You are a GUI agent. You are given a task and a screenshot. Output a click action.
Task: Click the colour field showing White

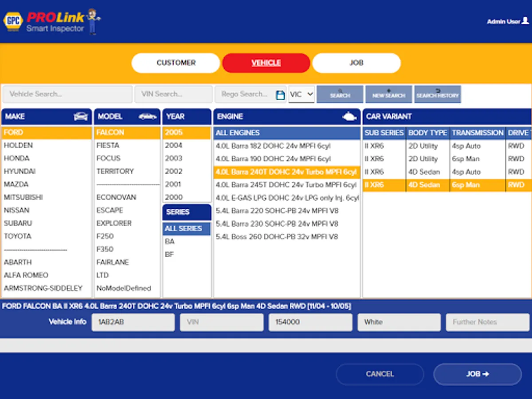tap(399, 322)
